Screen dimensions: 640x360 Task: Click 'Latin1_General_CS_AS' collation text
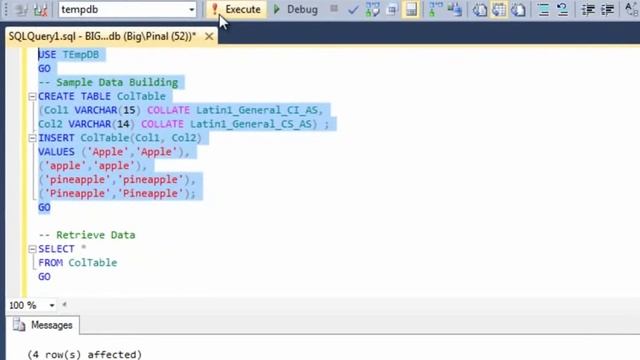point(251,124)
